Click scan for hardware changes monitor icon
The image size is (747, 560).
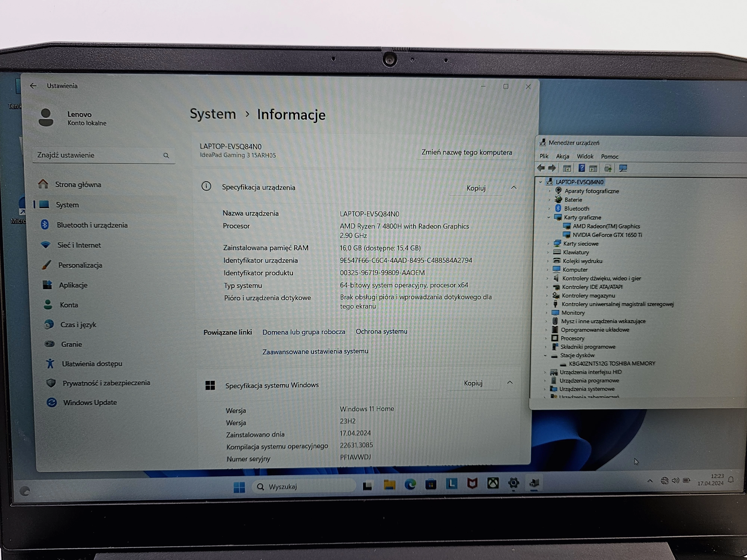coord(623,168)
